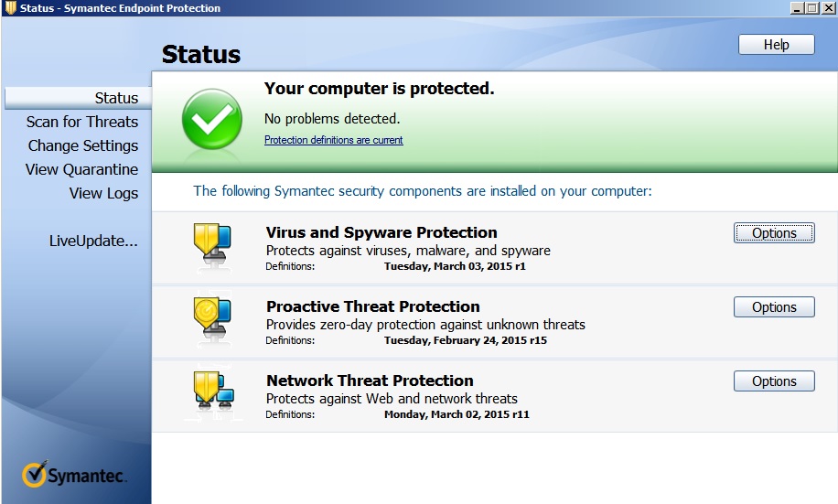Image resolution: width=838 pixels, height=504 pixels.
Task: Open View Quarantine
Action: click(x=81, y=169)
